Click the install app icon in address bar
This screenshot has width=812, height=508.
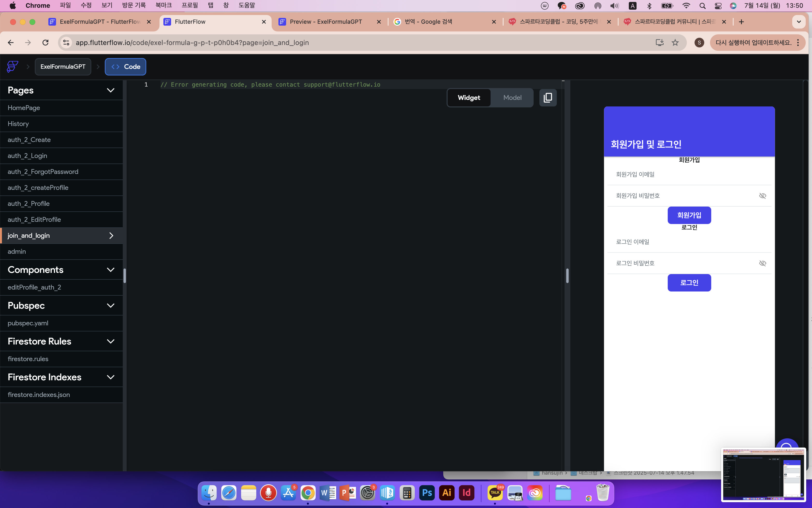pos(659,43)
